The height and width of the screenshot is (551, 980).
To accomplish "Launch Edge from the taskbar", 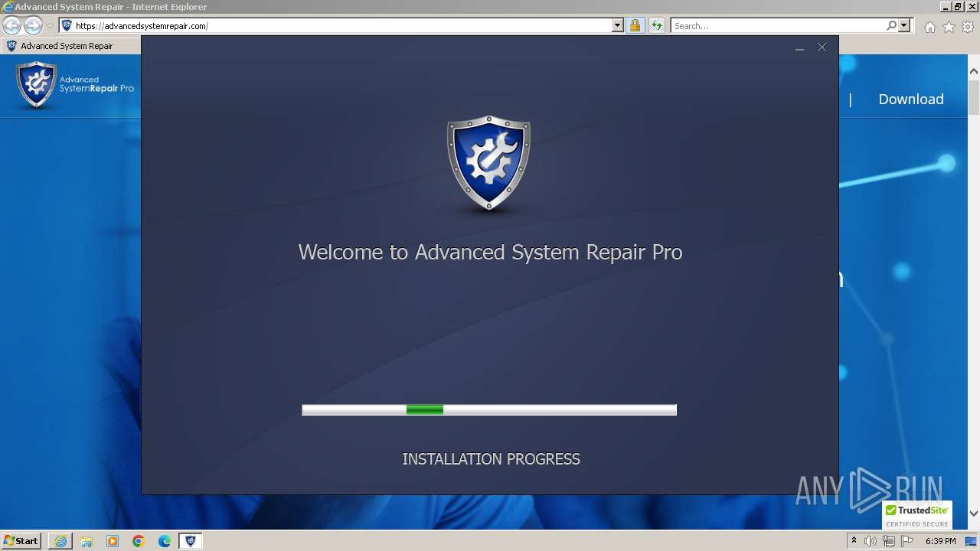I will [165, 541].
